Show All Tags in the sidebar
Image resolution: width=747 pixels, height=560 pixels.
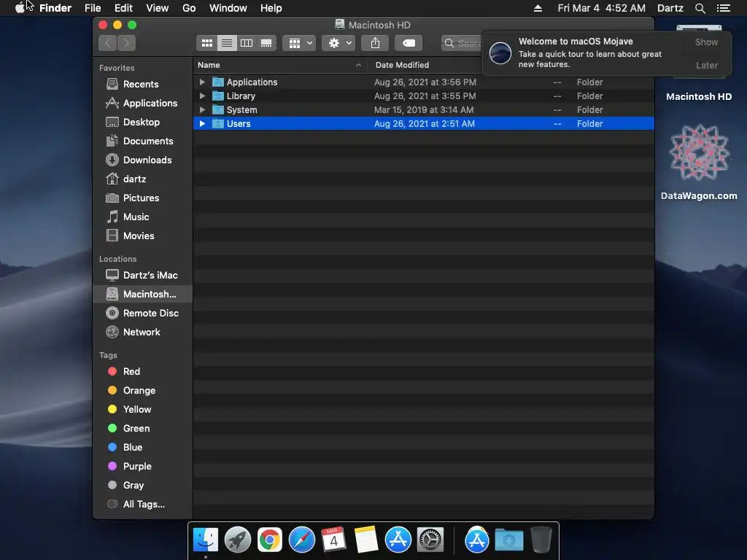pos(143,505)
